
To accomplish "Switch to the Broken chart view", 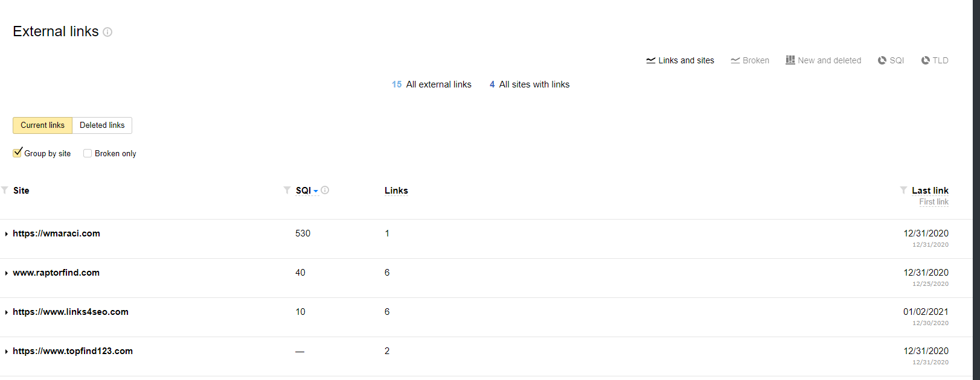I will point(750,60).
